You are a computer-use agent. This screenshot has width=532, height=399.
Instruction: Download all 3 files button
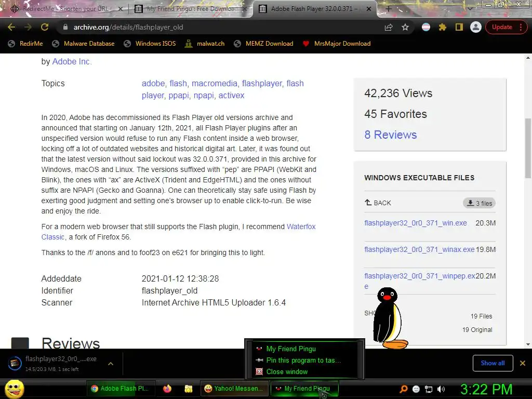click(x=479, y=203)
